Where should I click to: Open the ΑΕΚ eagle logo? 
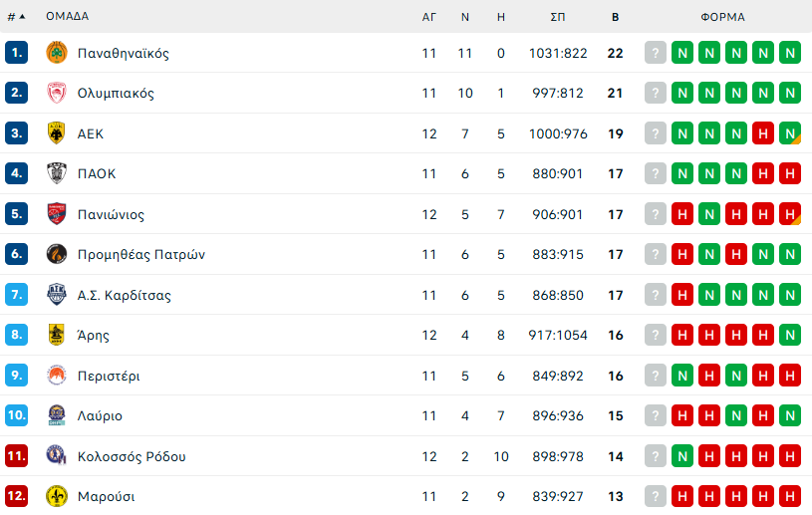pyautogui.click(x=57, y=133)
